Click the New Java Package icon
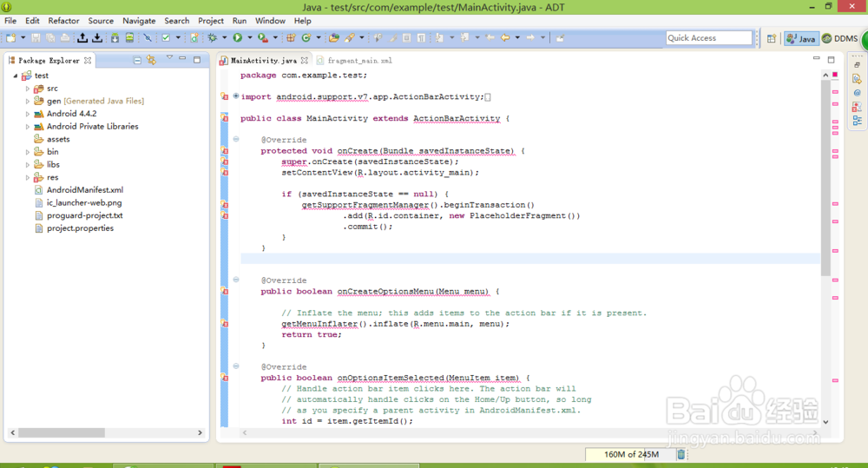Viewport: 868px width, 468px height. 291,37
